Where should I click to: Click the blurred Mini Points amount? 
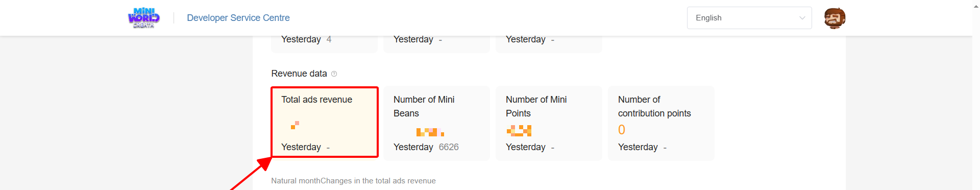click(x=519, y=131)
